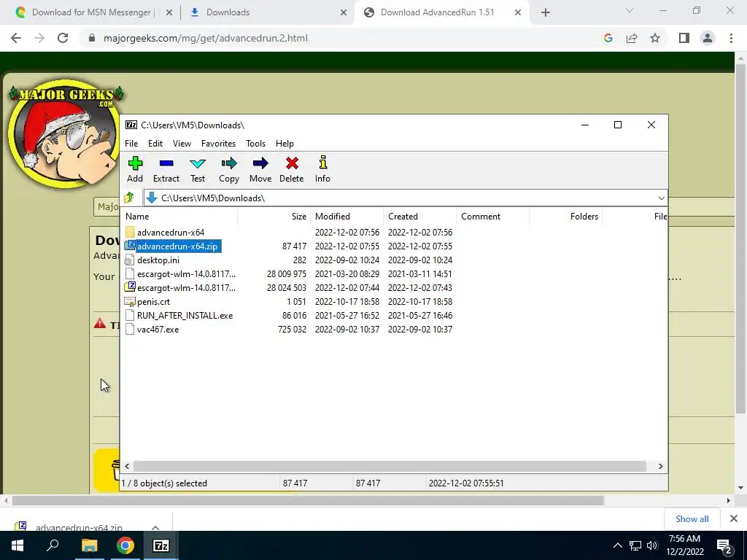Open the Edit menu in 7-Zip
747x560 pixels.
[x=155, y=144]
